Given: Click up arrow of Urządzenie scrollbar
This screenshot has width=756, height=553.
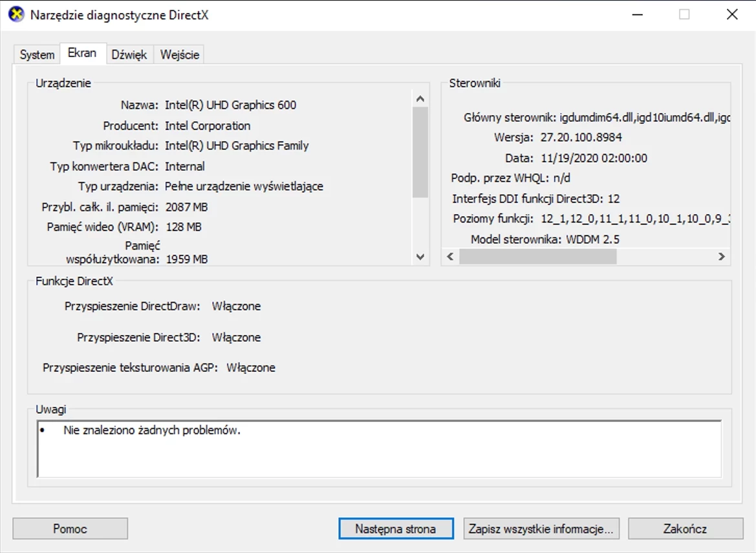Looking at the screenshot, I should point(420,99).
